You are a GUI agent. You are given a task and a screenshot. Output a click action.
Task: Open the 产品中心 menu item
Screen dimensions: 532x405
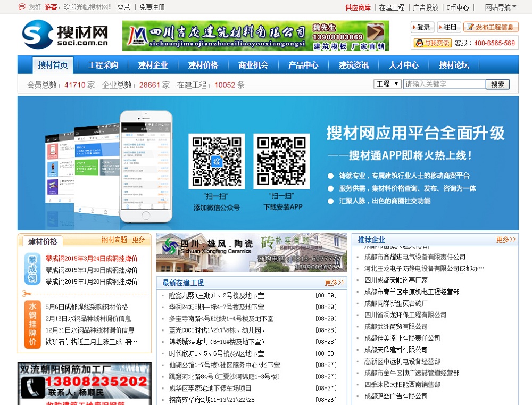coord(303,65)
